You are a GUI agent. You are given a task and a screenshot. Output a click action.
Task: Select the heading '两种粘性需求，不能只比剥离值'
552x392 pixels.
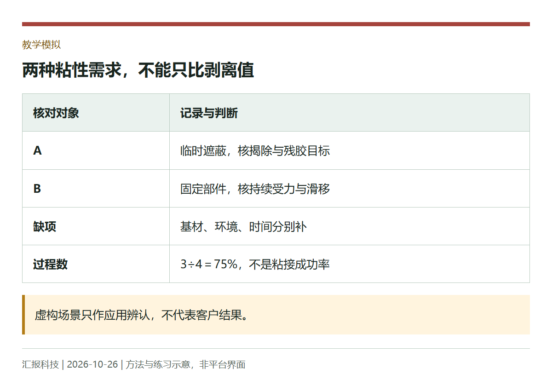(138, 71)
